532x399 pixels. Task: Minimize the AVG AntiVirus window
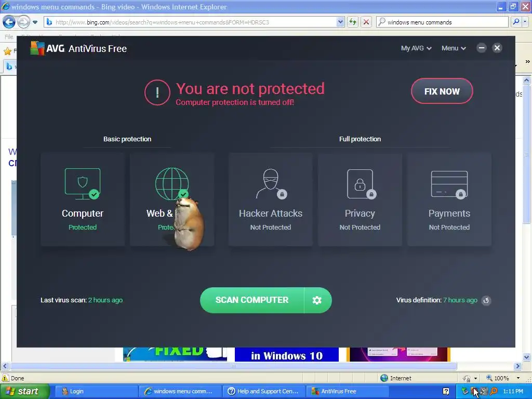pyautogui.click(x=482, y=48)
